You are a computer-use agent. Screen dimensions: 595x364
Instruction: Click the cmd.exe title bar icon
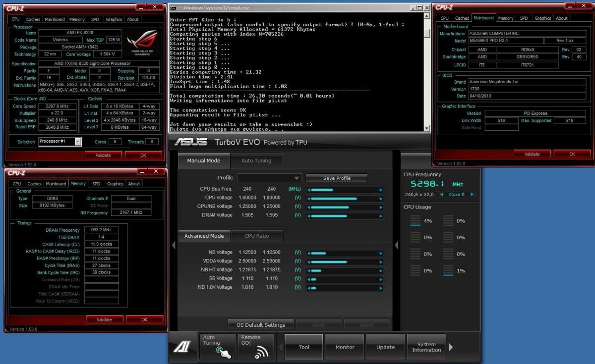tap(173, 8)
